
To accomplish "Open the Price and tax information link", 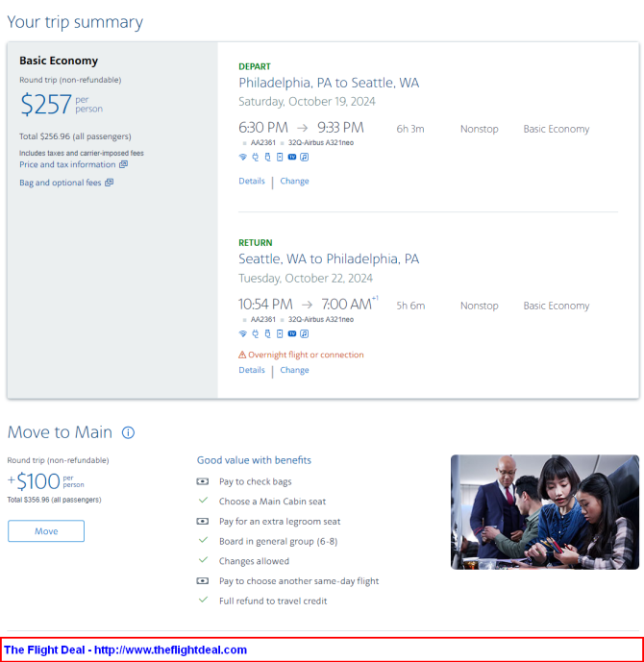I will pos(67,164).
